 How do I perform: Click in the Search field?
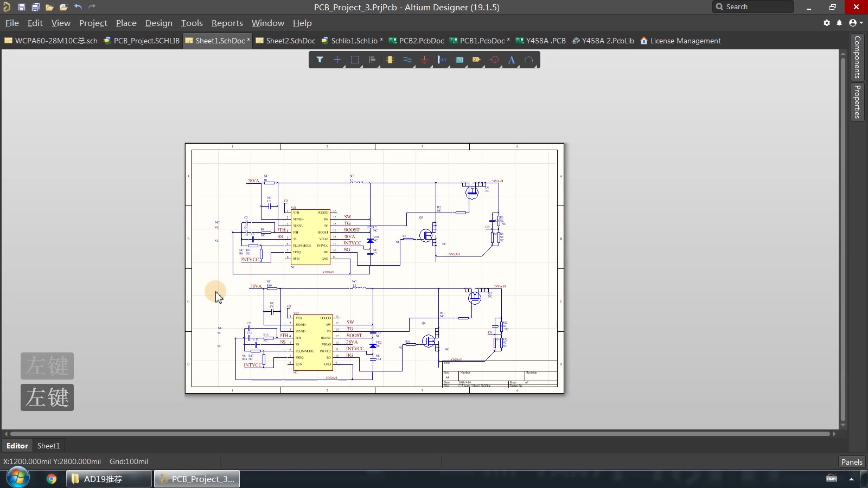click(753, 7)
